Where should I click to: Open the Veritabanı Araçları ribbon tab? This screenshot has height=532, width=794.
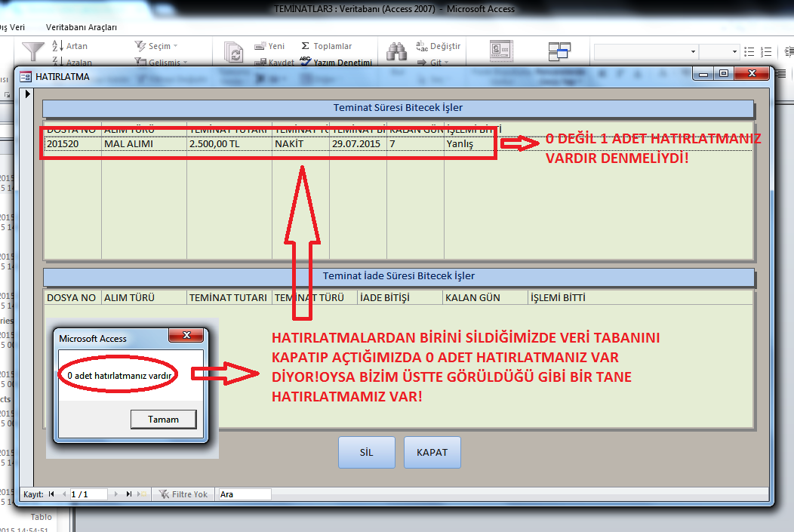click(82, 27)
